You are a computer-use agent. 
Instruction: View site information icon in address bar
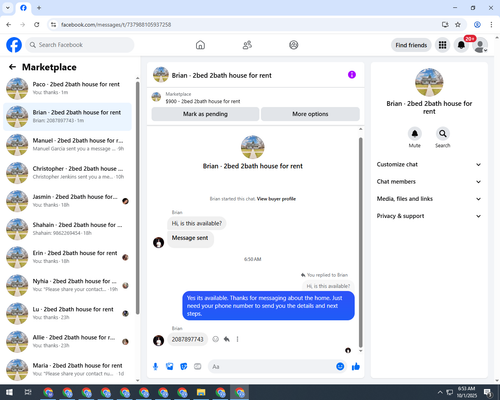(53, 25)
